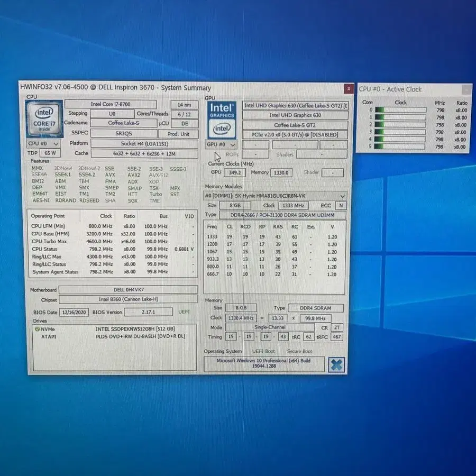The image size is (476, 476).
Task: Click the UEFI Boot label
Action: point(263,351)
